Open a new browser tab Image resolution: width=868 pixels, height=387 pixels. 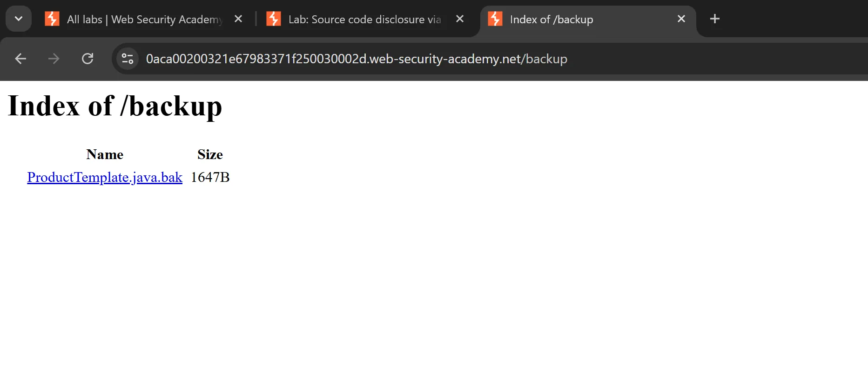[x=715, y=19]
